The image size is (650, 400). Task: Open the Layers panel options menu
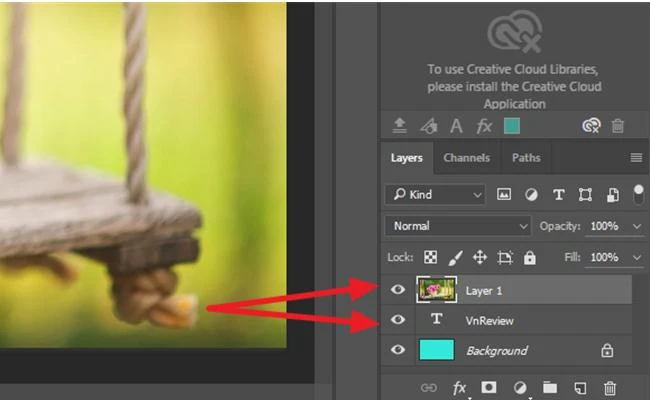[636, 158]
